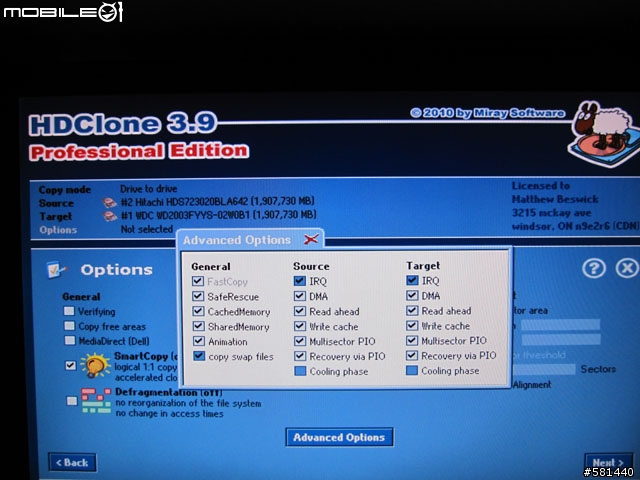The height and width of the screenshot is (480, 640).
Task: Toggle Target Recovery via PIO checkbox
Action: click(412, 356)
